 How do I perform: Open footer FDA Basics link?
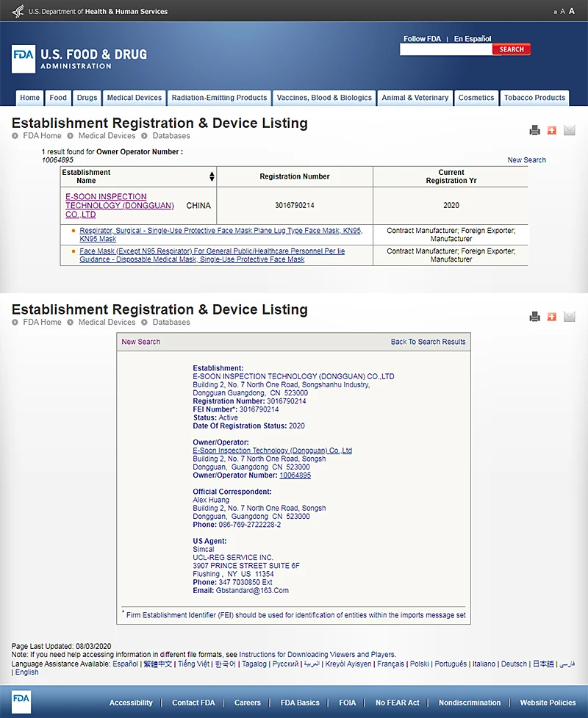300,703
